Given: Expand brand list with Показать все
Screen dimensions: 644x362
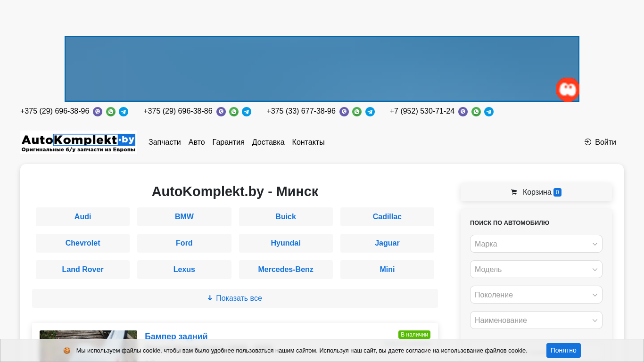Looking at the screenshot, I should click(235, 298).
